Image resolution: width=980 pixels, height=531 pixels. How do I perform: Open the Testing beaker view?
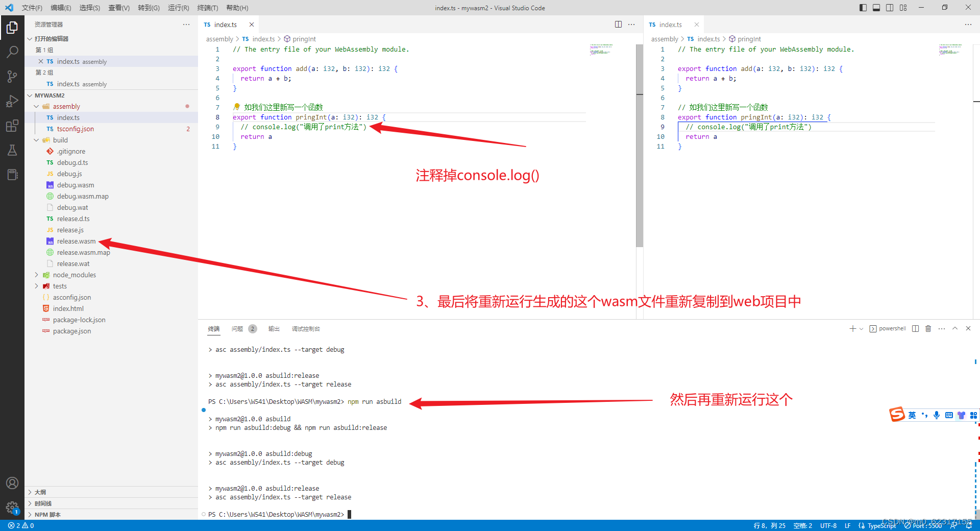click(12, 150)
